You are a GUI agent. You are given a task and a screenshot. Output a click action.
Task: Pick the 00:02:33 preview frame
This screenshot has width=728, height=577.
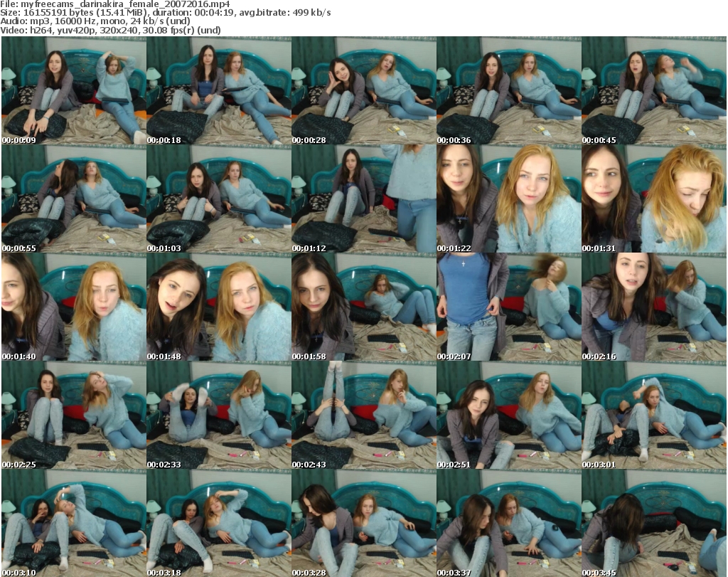219,415
